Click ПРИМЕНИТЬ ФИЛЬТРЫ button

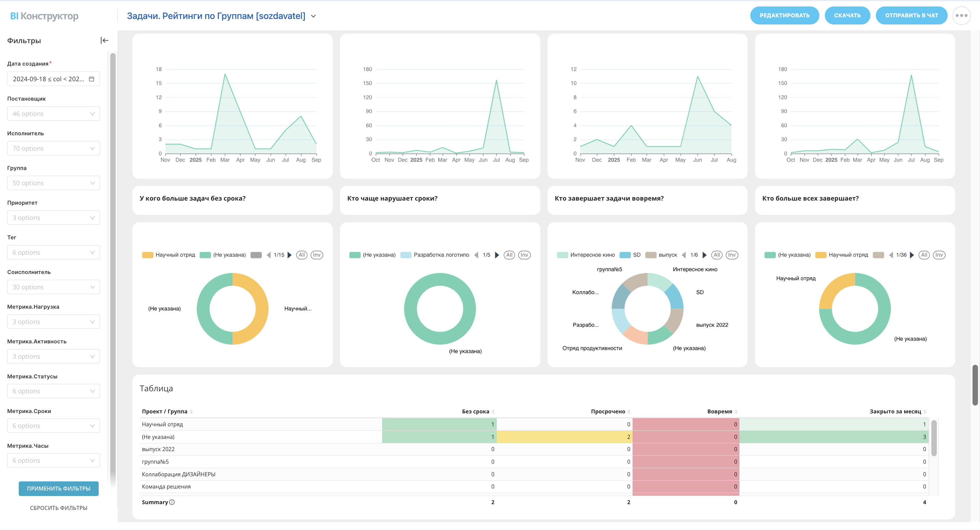(59, 489)
